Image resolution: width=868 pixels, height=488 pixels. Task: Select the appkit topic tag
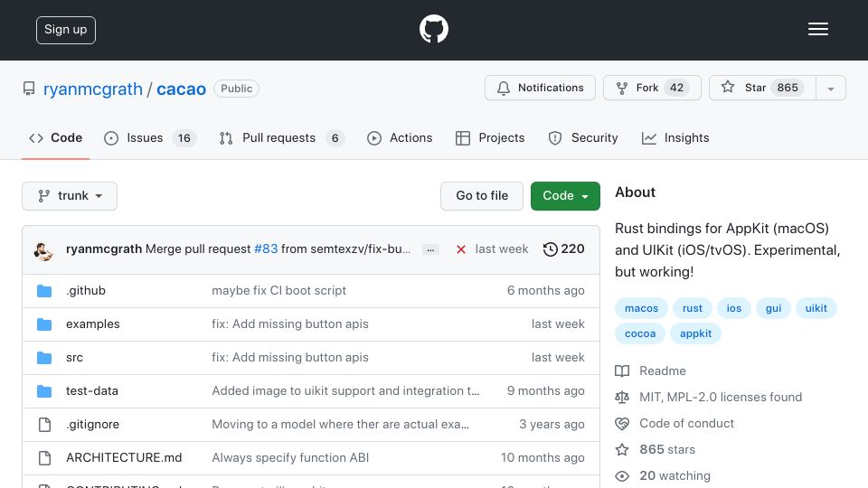tap(696, 333)
